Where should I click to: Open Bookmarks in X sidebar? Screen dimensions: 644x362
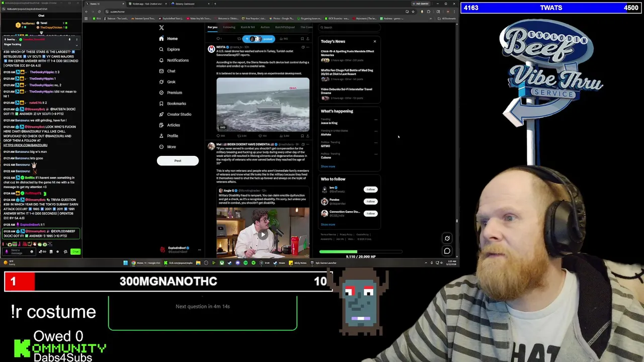point(172,104)
